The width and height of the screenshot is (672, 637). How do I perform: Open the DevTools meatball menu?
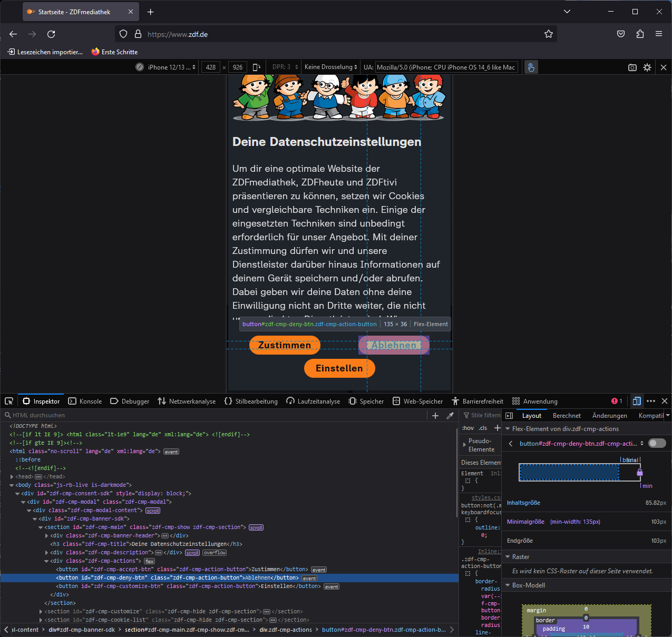tap(651, 401)
